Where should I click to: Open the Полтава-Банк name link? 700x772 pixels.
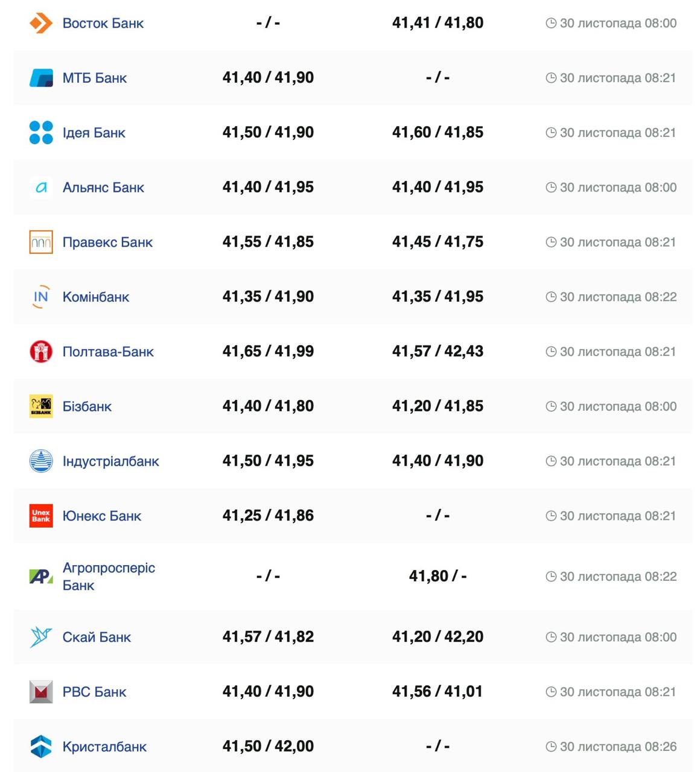click(108, 352)
